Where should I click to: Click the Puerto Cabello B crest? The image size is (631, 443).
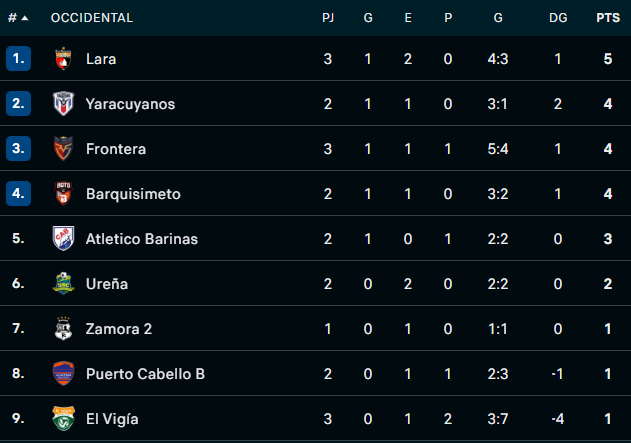tap(63, 374)
